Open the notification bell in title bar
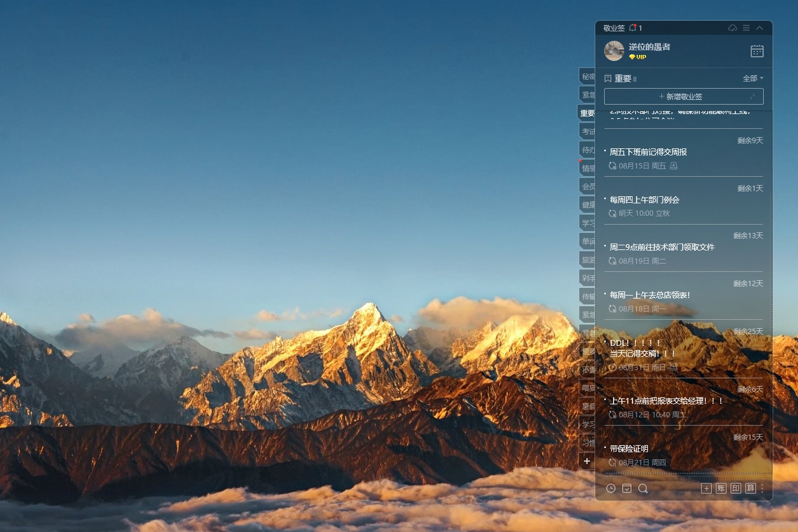The height and width of the screenshot is (532, 798). 633,28
